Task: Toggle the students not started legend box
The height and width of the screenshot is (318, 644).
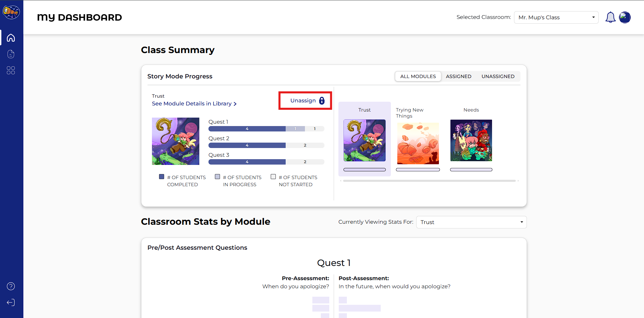Action: tap(273, 177)
